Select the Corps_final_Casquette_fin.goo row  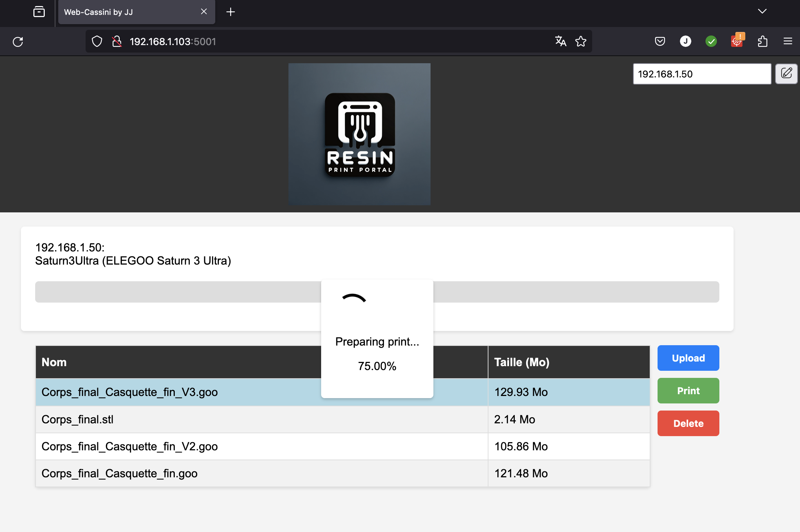pyautogui.click(x=343, y=473)
